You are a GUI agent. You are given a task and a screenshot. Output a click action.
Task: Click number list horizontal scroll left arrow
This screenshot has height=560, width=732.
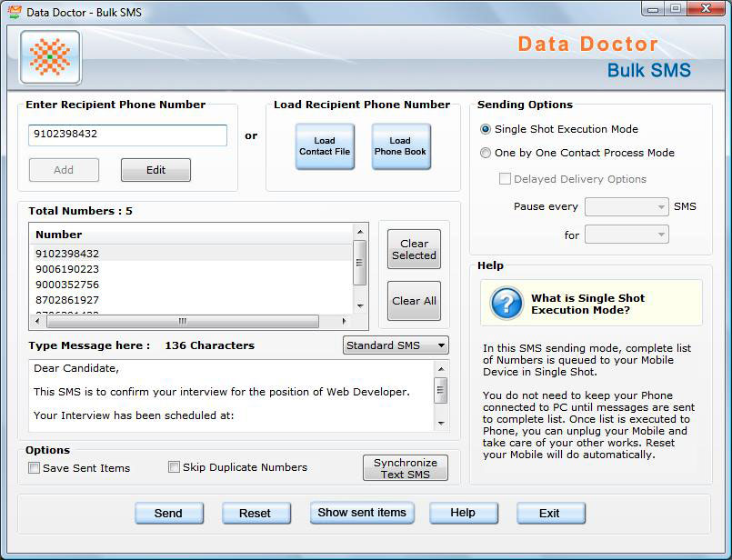click(x=37, y=321)
